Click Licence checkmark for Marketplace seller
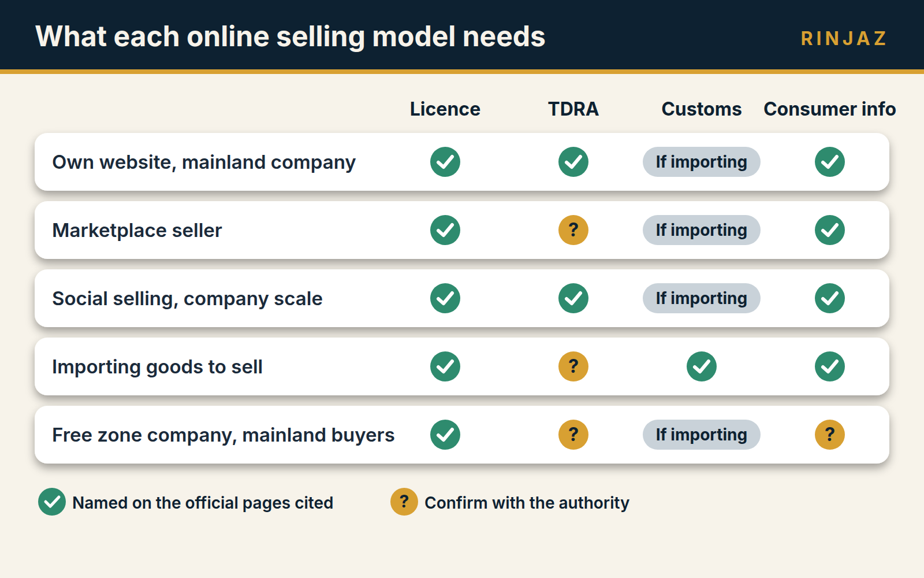Screen dimensions: 924x578 tap(445, 230)
